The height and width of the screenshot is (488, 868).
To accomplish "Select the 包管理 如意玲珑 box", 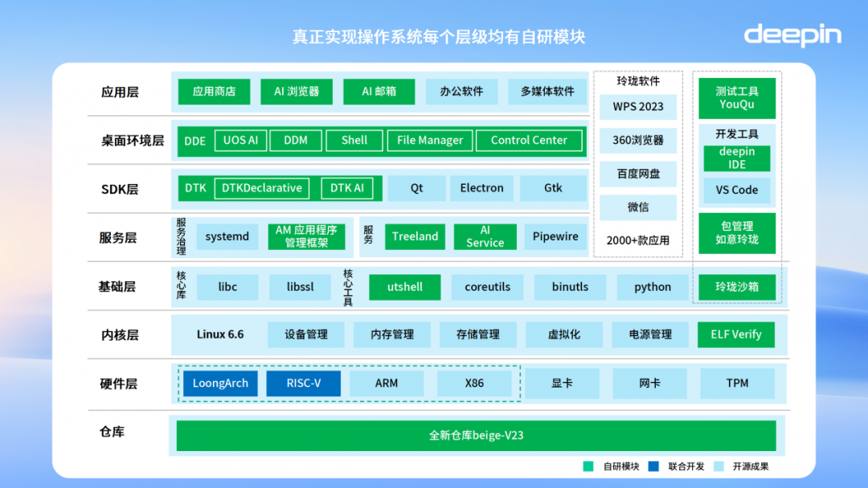I will point(737,233).
